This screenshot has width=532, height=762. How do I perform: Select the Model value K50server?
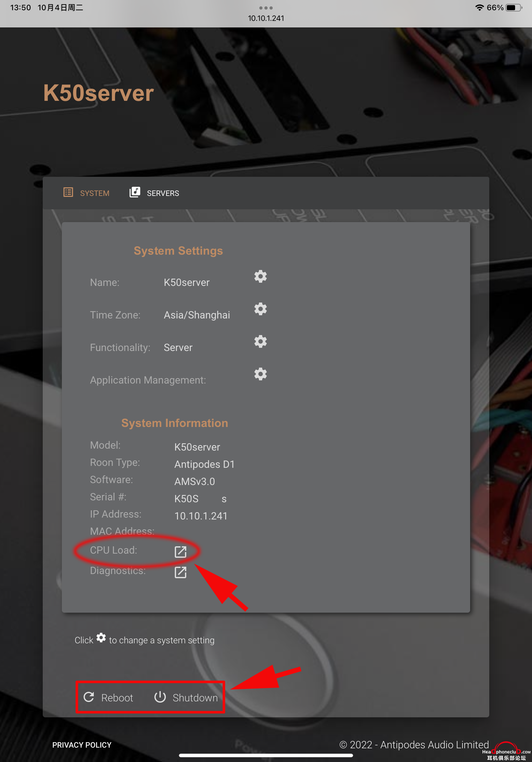(197, 447)
